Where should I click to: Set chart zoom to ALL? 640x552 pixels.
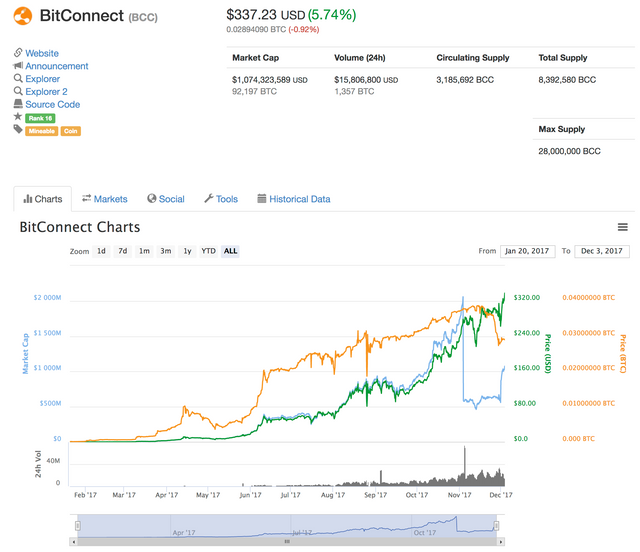point(230,251)
